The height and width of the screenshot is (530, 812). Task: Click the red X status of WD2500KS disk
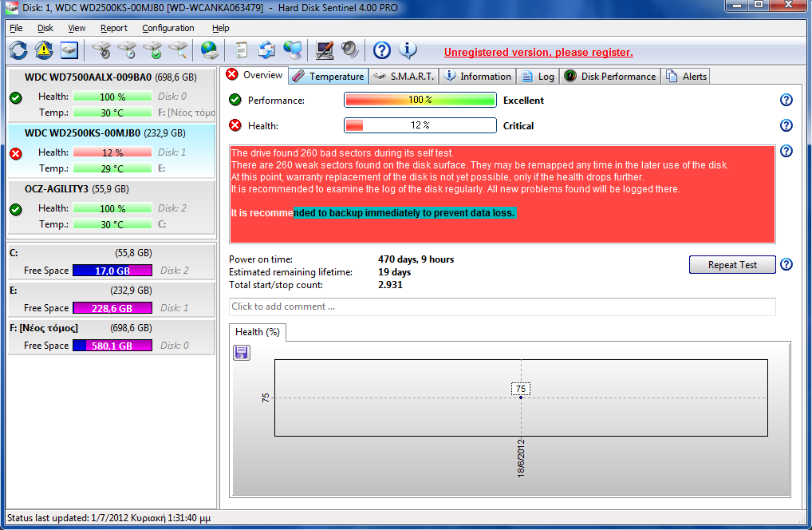pyautogui.click(x=16, y=153)
